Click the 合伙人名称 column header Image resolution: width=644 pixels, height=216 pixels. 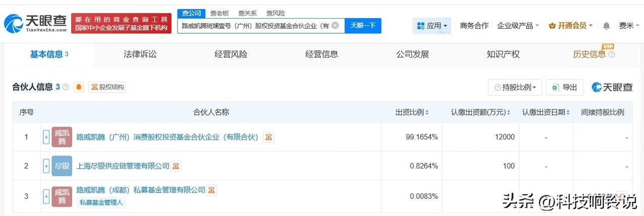pos(211,112)
